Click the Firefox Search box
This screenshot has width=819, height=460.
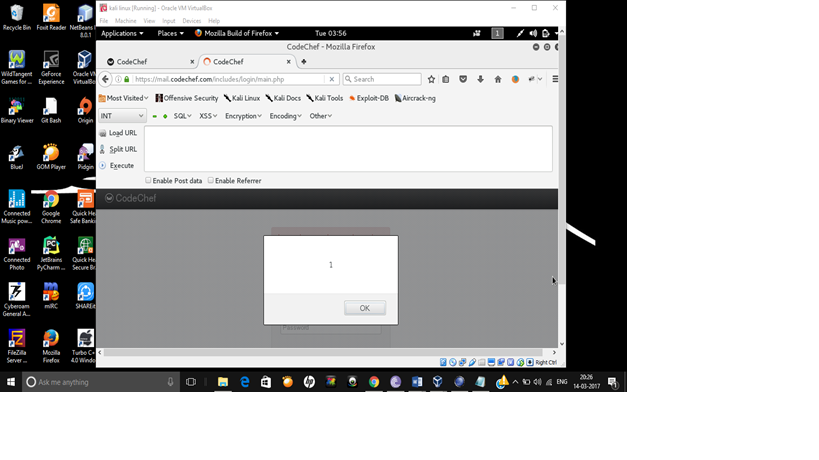(x=382, y=79)
